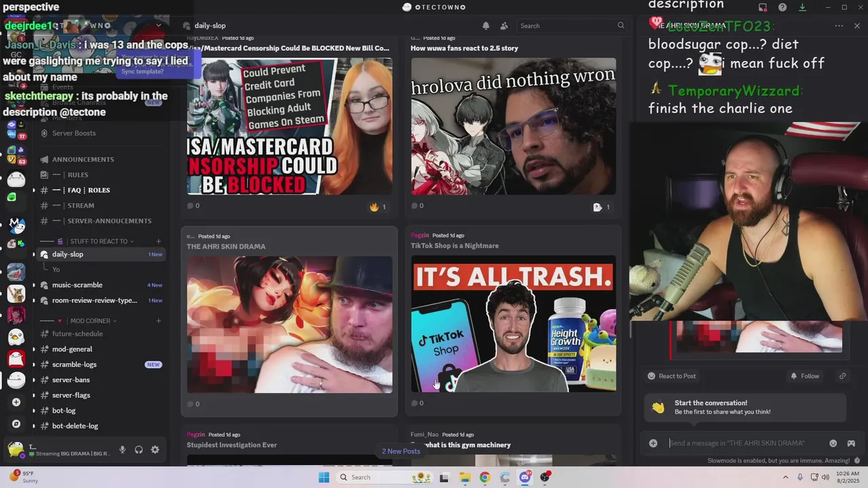This screenshot has height=488, width=868.
Task: Open Windows Start menu
Action: click(x=324, y=477)
